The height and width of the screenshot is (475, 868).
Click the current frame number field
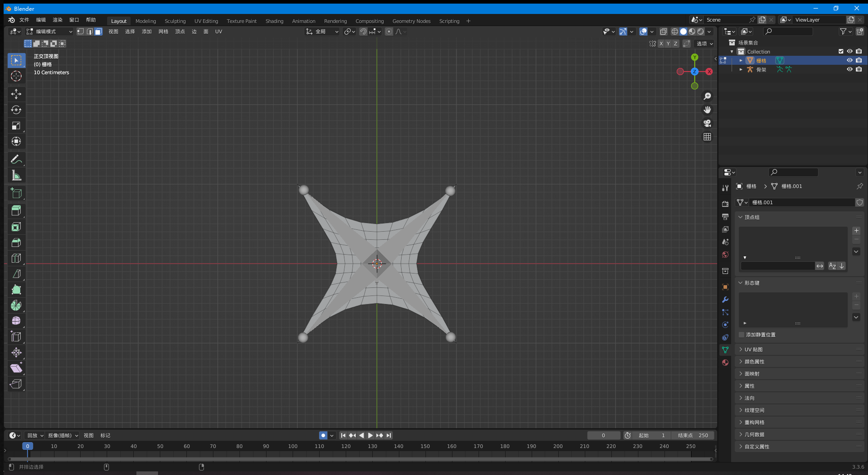tap(603, 435)
